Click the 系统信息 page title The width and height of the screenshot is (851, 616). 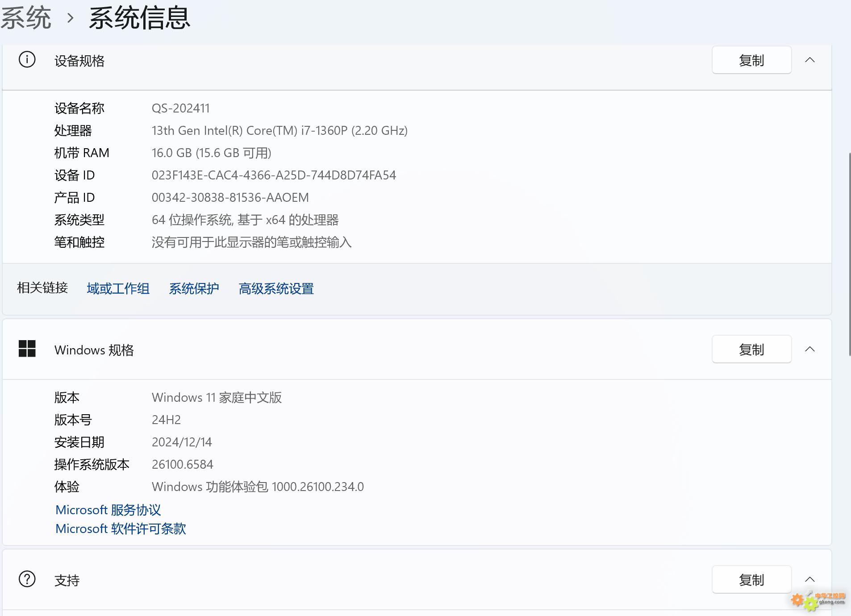(139, 18)
